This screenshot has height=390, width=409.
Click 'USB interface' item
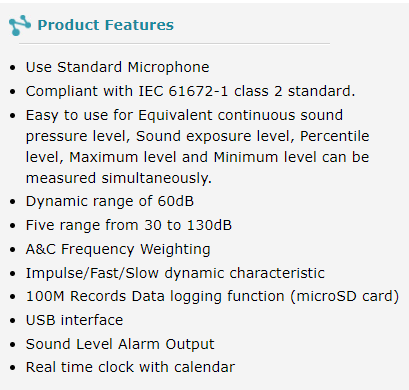click(x=75, y=320)
